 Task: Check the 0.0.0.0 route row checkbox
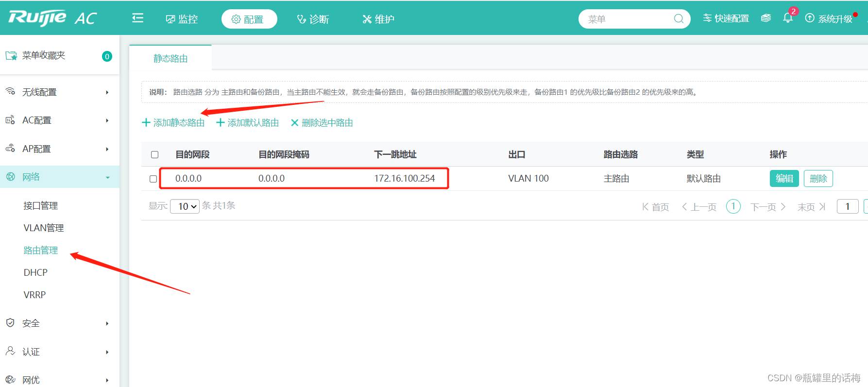pyautogui.click(x=153, y=179)
